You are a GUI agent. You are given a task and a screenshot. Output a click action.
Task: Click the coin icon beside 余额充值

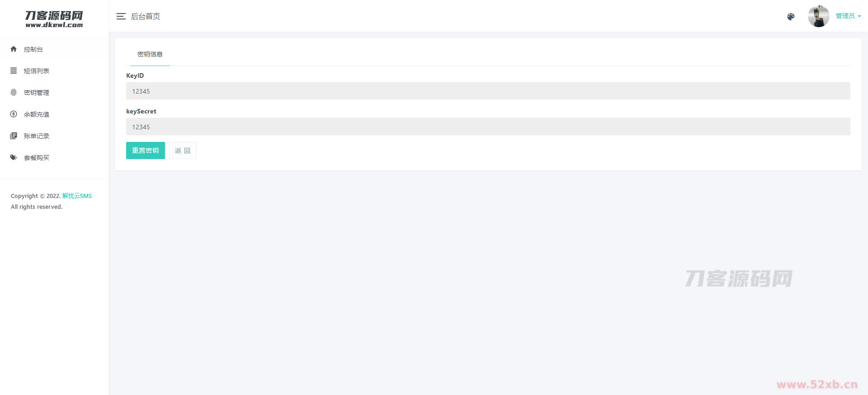click(x=14, y=114)
